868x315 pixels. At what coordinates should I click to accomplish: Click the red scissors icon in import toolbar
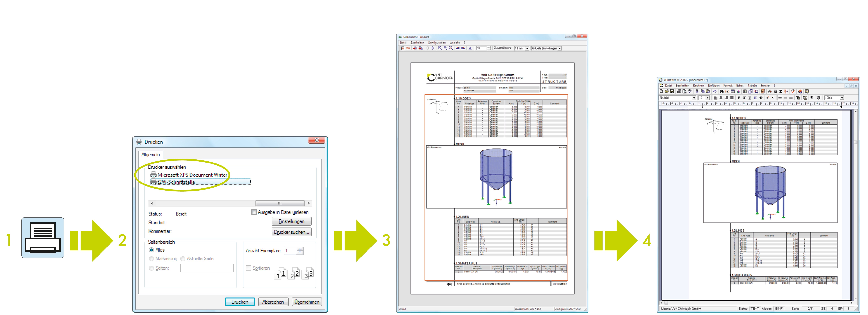point(408,48)
